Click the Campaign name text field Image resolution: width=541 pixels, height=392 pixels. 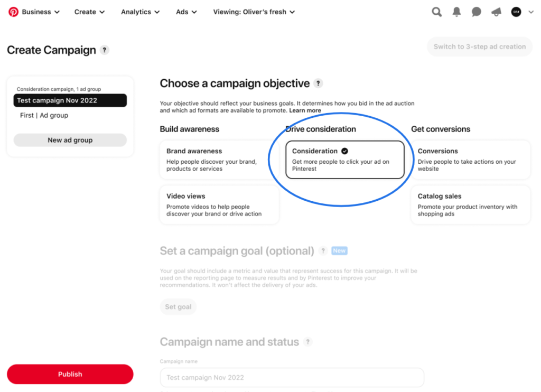tap(292, 378)
